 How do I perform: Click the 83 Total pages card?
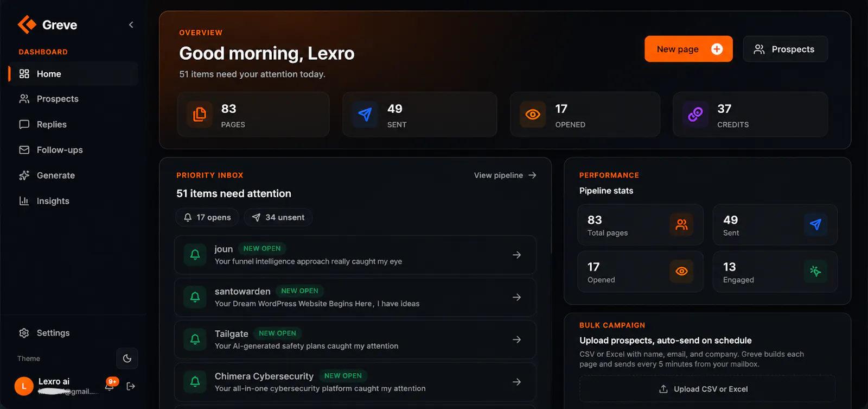click(641, 225)
